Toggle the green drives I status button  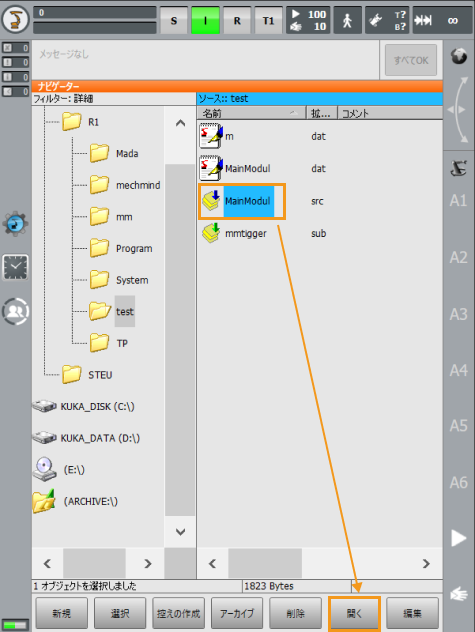[x=205, y=20]
